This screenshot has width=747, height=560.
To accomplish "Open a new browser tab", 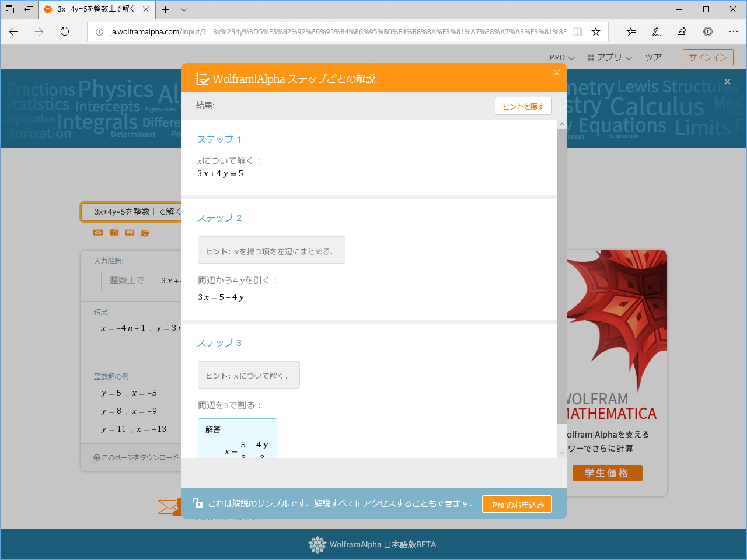I will [x=166, y=9].
